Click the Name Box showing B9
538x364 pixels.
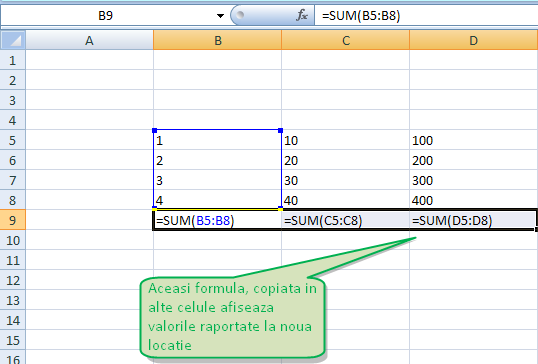pyautogui.click(x=105, y=16)
